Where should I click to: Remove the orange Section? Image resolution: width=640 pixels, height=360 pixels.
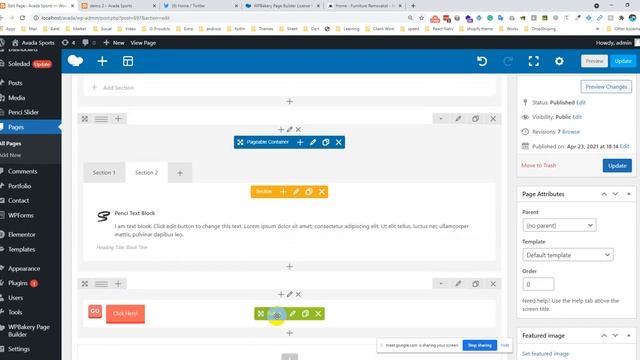[322, 192]
